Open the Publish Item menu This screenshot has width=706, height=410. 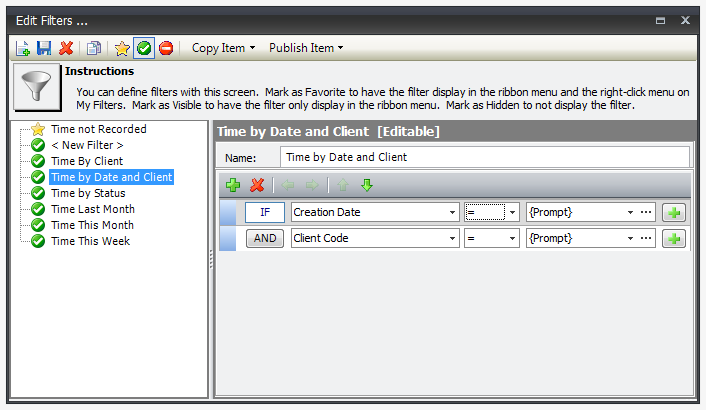click(306, 48)
